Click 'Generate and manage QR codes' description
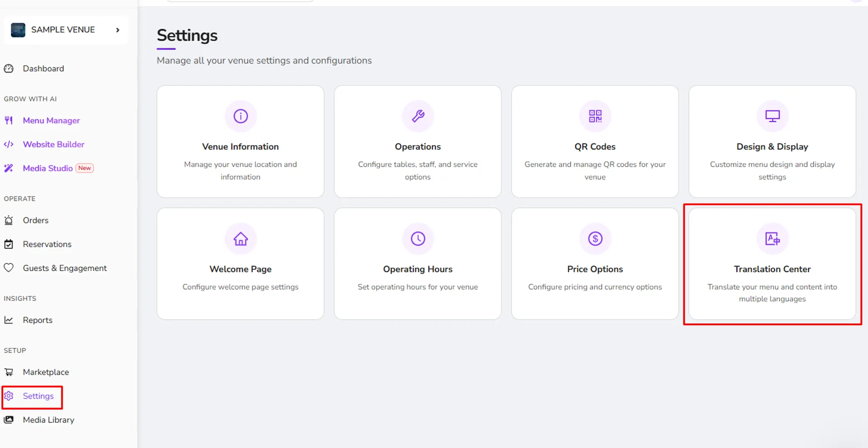Image resolution: width=868 pixels, height=448 pixels. pyautogui.click(x=595, y=171)
